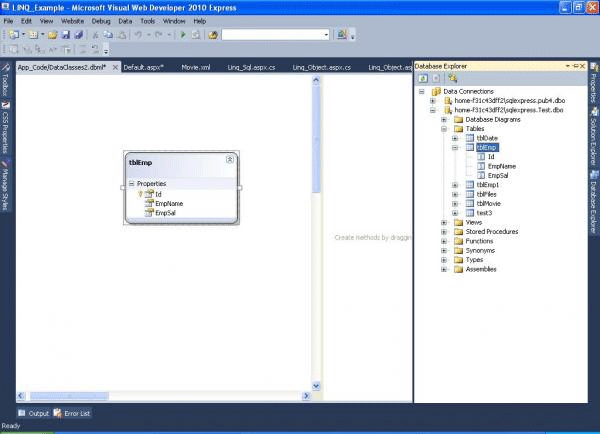The height and width of the screenshot is (434, 600).
Task: Collapse the Data Connections node
Action: click(x=422, y=91)
